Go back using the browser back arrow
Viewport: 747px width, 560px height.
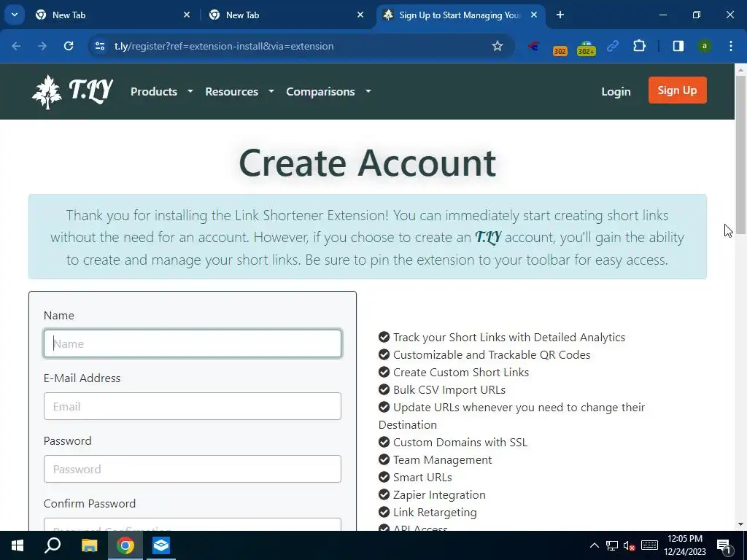pos(16,46)
